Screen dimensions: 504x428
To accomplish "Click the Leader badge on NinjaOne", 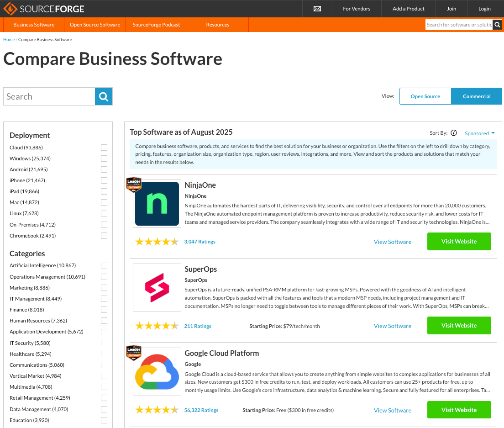I will click(x=134, y=185).
